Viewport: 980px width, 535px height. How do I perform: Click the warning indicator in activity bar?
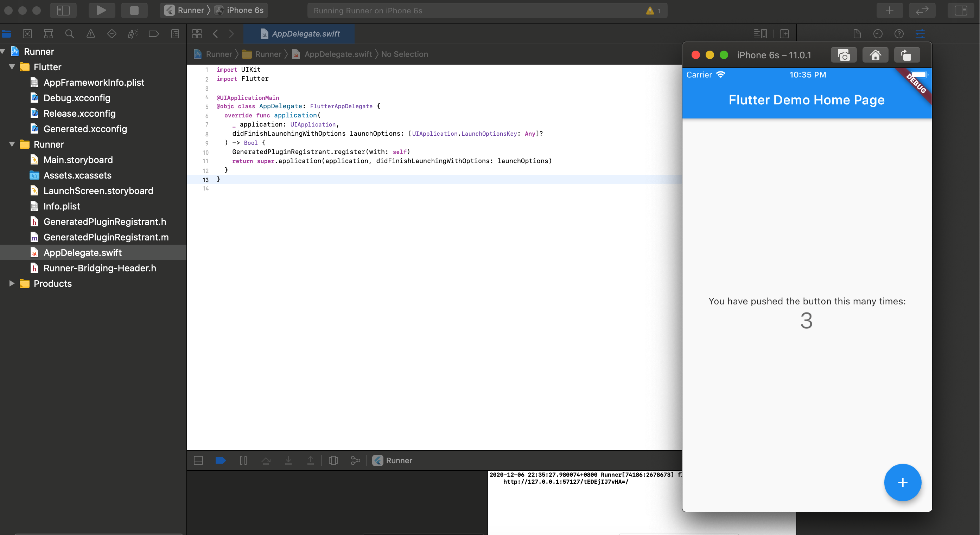click(x=650, y=11)
